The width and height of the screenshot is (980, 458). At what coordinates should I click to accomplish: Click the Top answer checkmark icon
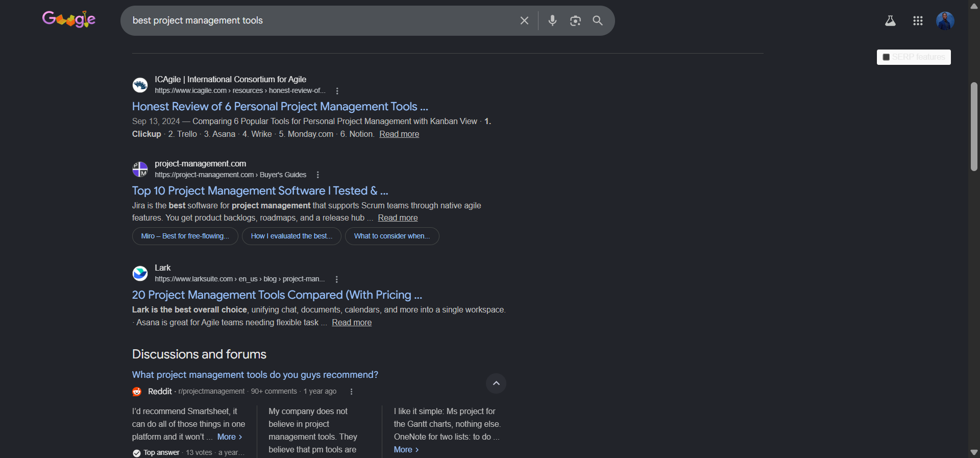pyautogui.click(x=137, y=453)
